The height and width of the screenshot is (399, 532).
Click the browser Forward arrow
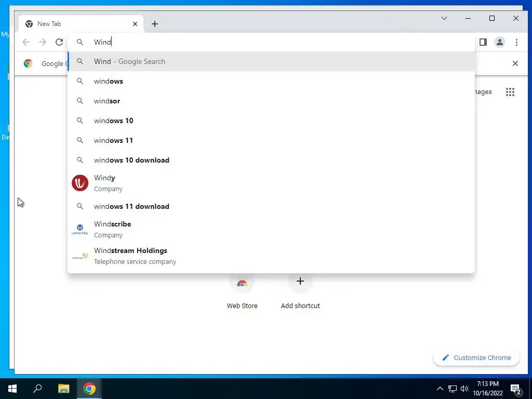(43, 42)
